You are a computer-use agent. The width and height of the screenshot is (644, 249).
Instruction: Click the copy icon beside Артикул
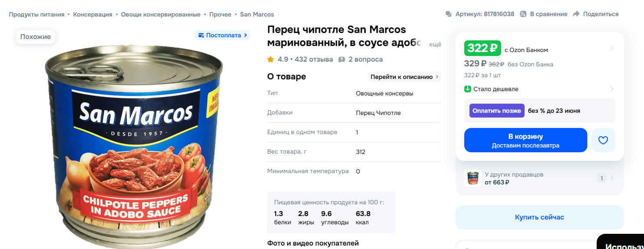point(449,14)
